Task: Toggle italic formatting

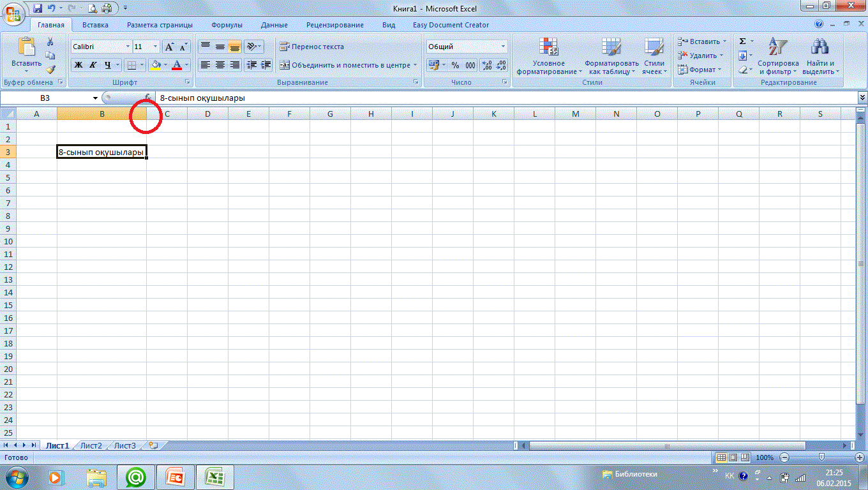Action: pos(93,65)
